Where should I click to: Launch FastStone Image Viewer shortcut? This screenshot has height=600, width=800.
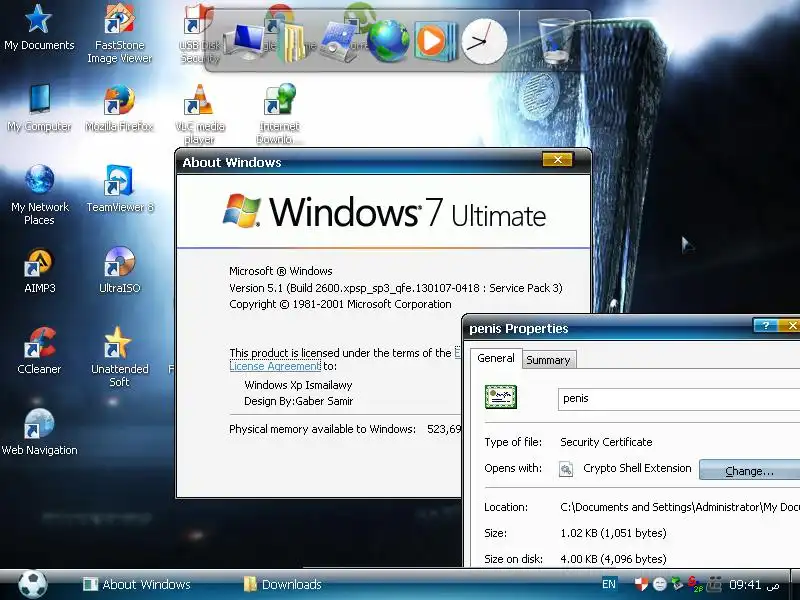119,33
